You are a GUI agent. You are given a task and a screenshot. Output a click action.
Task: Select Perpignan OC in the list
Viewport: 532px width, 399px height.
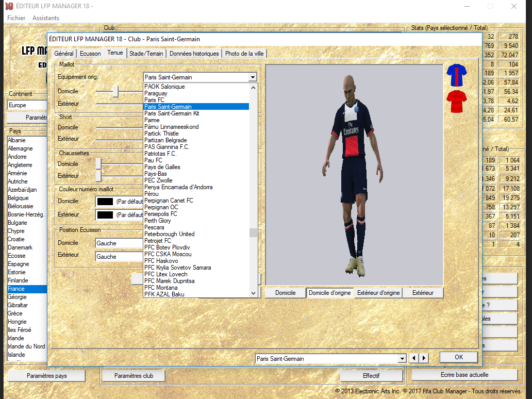click(196, 207)
